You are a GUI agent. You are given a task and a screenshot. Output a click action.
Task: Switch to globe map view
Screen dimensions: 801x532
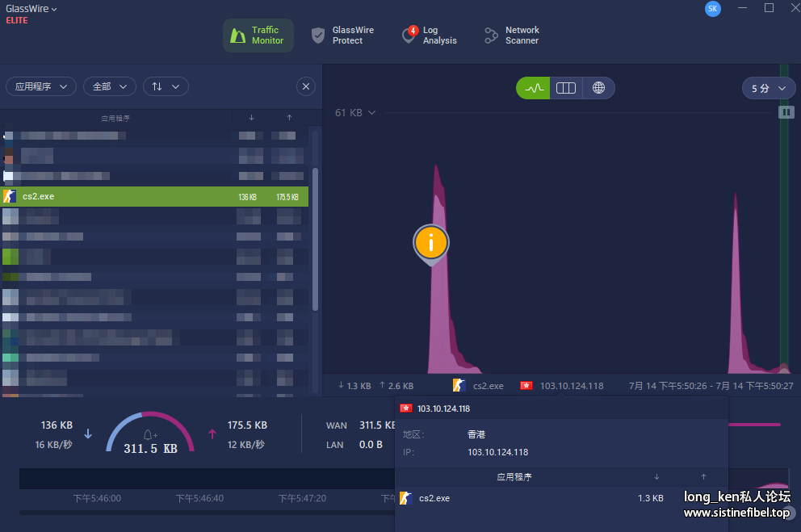tap(598, 88)
